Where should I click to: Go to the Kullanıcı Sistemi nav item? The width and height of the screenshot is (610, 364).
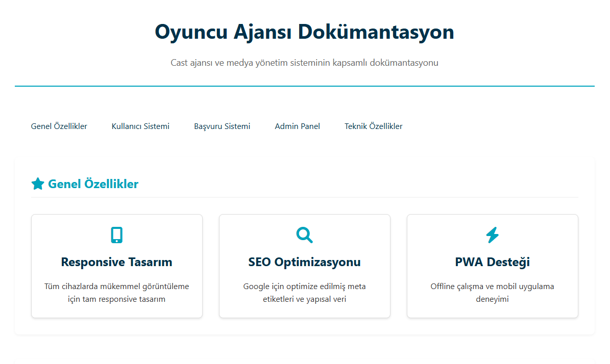point(140,126)
